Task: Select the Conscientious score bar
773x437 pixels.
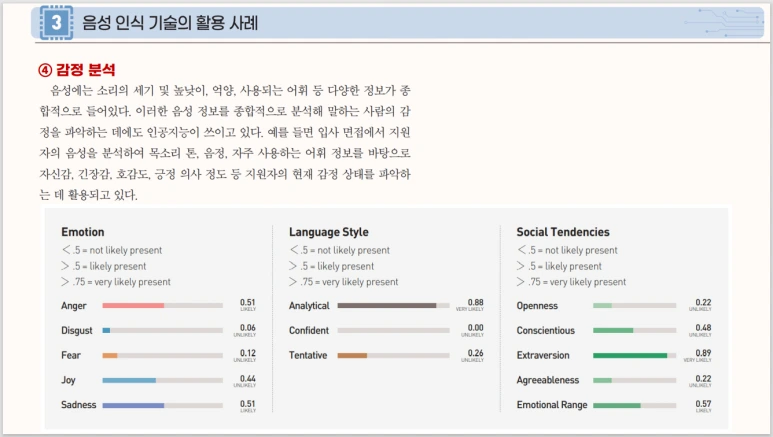Action: click(x=634, y=330)
